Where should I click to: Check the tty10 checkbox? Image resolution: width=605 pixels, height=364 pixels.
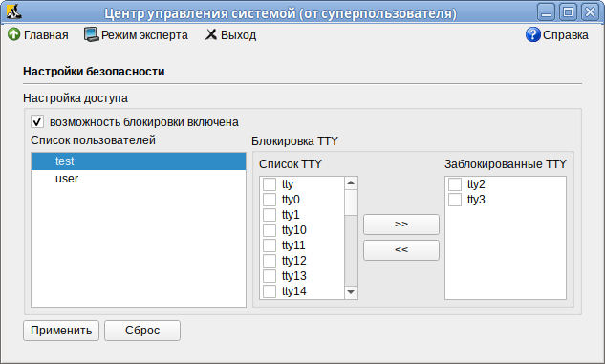tap(270, 230)
